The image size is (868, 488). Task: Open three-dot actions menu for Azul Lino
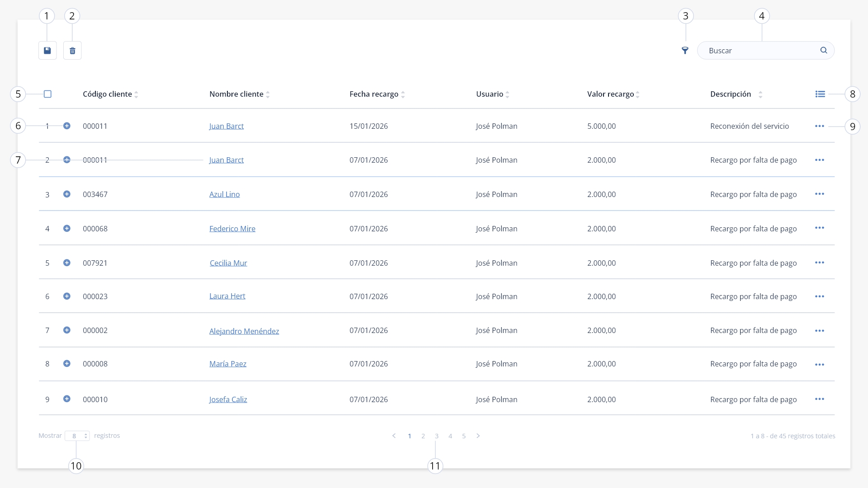point(820,194)
